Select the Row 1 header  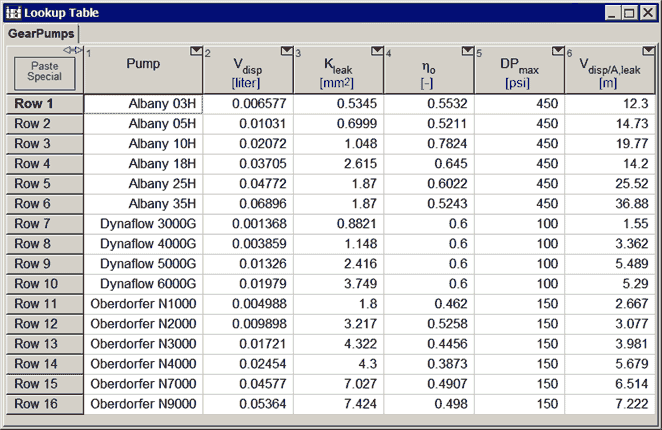44,104
